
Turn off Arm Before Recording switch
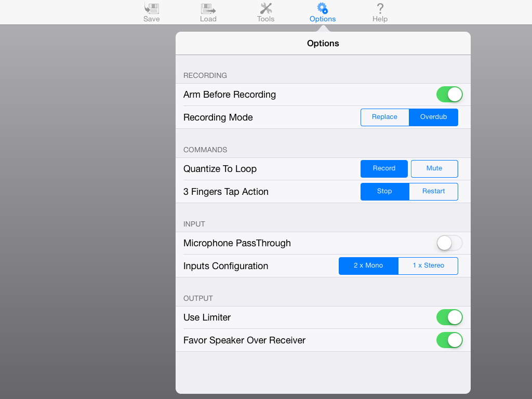[x=449, y=95]
